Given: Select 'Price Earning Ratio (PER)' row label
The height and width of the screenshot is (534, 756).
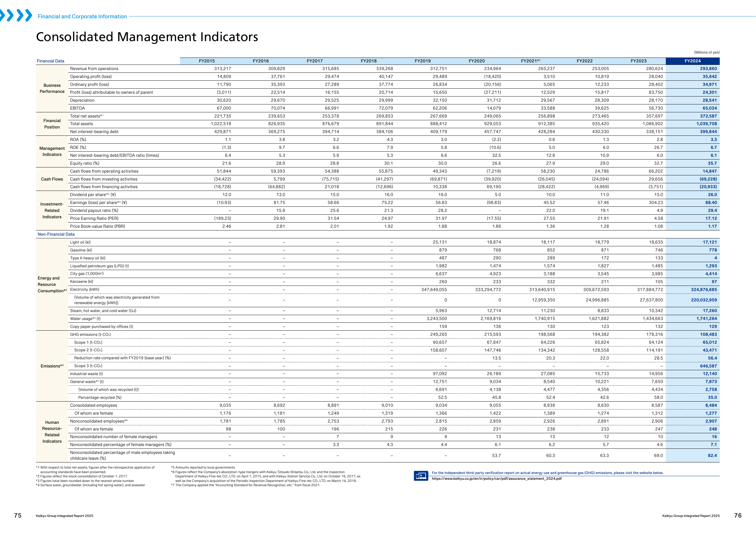Looking at the screenshot, I should 94,219.
